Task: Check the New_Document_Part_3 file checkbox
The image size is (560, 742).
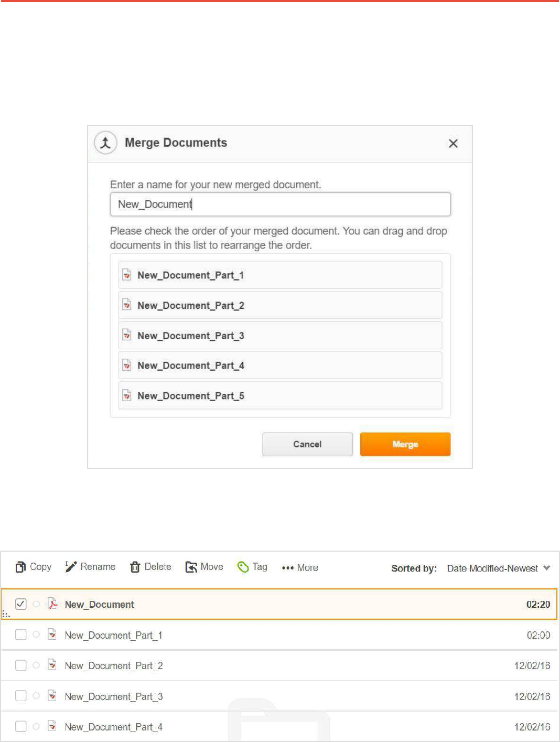Action: tap(21, 696)
